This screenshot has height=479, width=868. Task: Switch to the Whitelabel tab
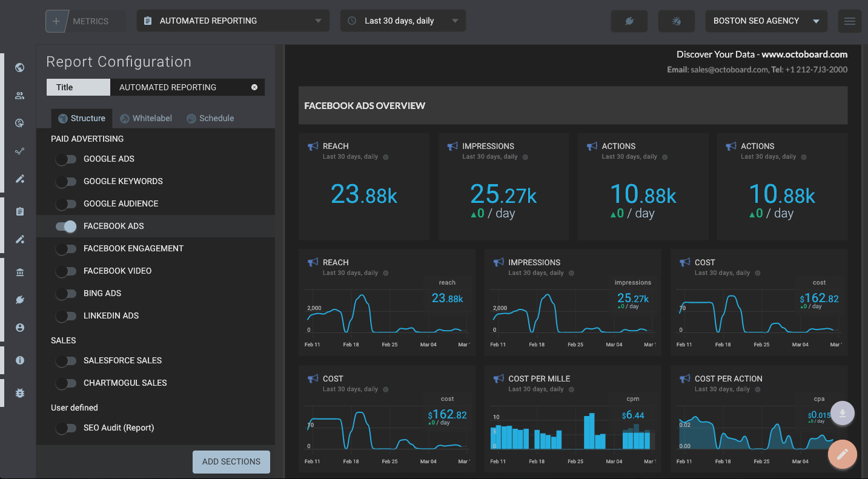tap(146, 119)
